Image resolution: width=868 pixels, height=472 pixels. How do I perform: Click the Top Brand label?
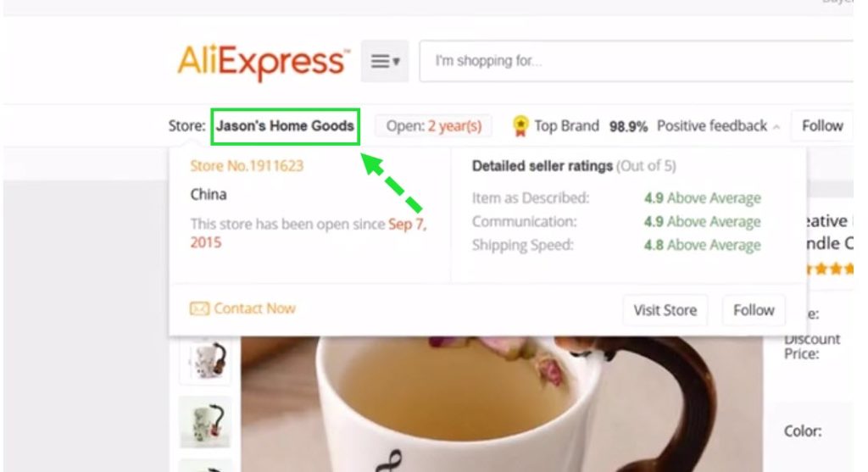click(x=566, y=126)
